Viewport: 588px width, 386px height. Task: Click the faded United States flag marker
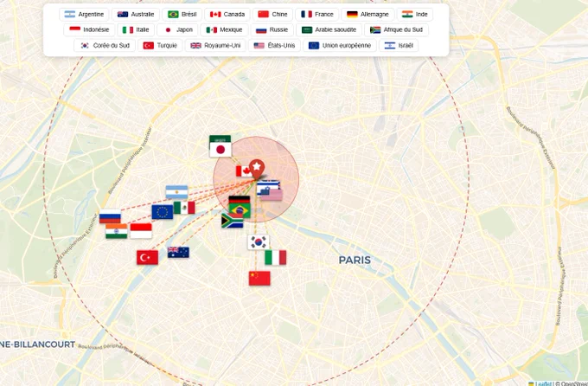(273, 195)
